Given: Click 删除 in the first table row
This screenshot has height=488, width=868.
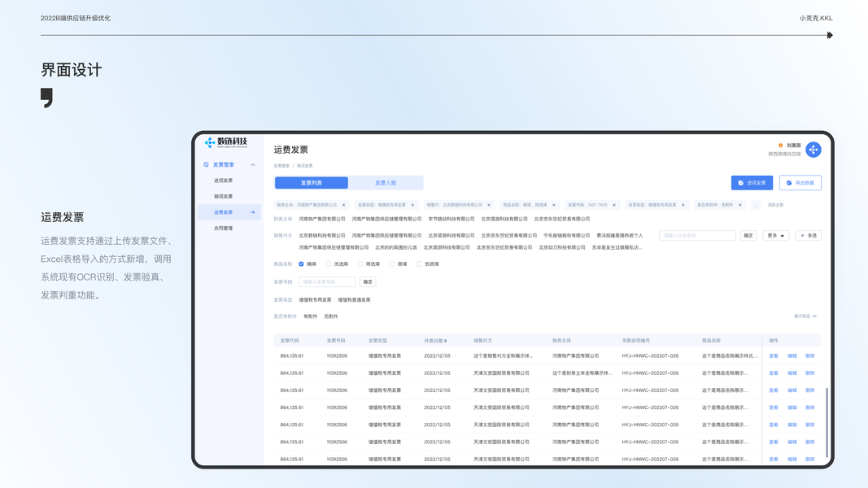Looking at the screenshot, I should coord(810,356).
